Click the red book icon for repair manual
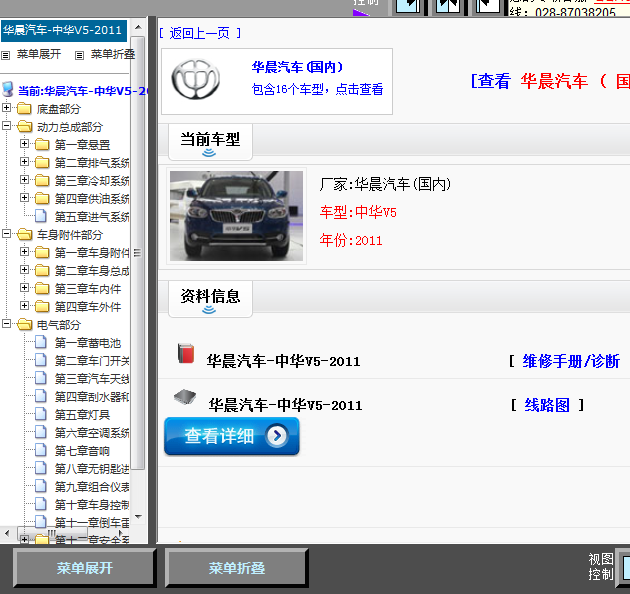 (x=186, y=353)
